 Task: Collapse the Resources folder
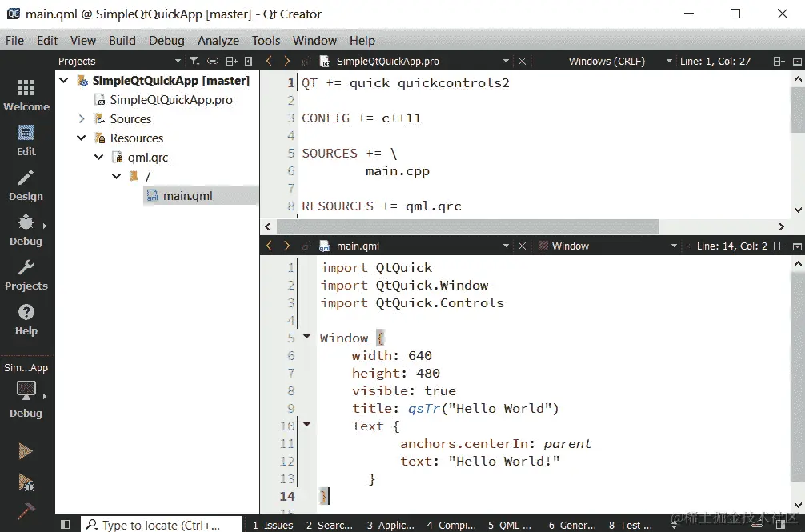click(81, 138)
